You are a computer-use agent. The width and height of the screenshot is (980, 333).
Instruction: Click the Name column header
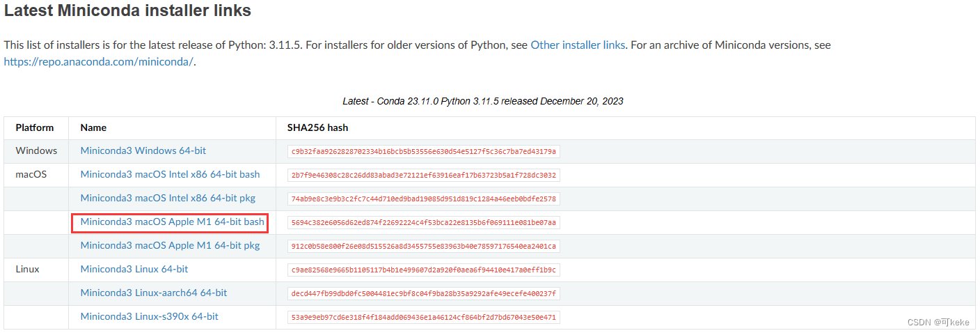tap(93, 127)
